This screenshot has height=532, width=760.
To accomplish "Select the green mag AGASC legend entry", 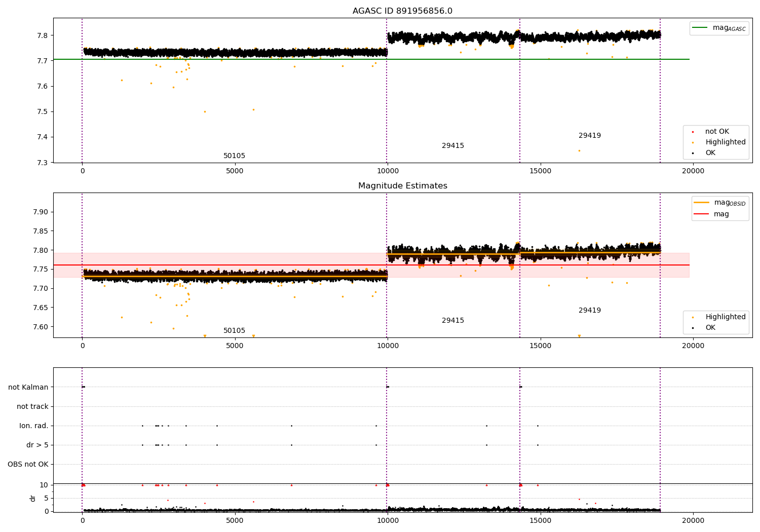I will tap(719, 28).
